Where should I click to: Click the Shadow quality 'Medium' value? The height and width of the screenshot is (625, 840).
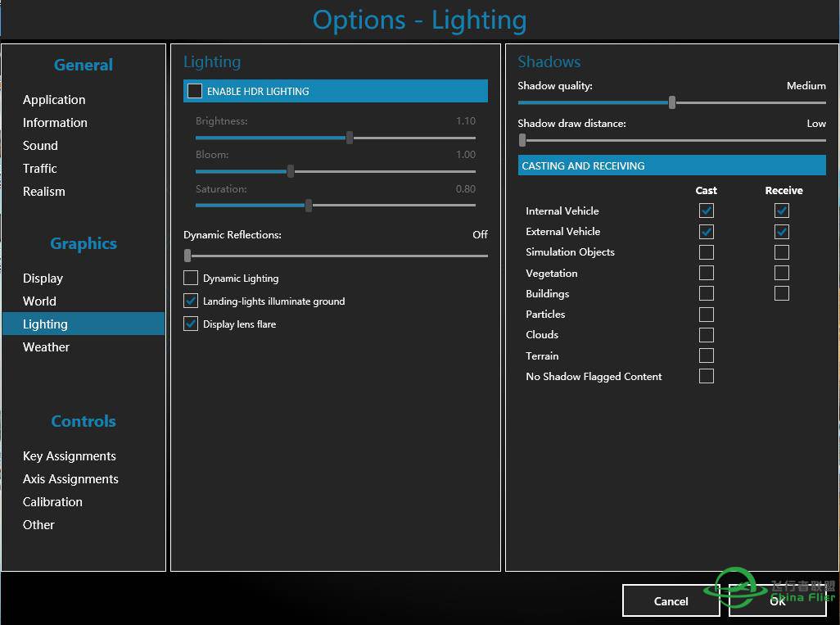click(x=806, y=86)
